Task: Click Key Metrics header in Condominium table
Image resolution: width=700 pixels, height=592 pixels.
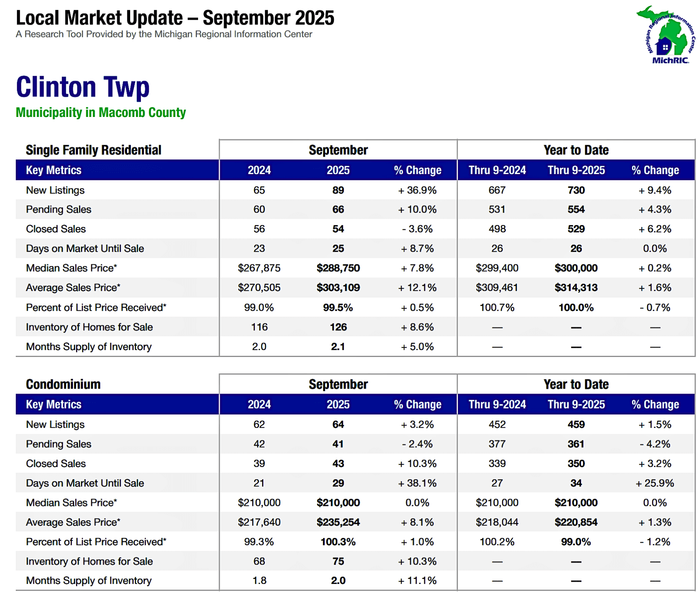Action: click(54, 404)
